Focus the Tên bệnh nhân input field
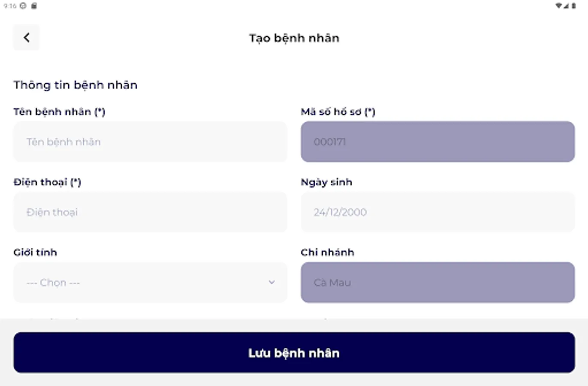 (x=150, y=142)
